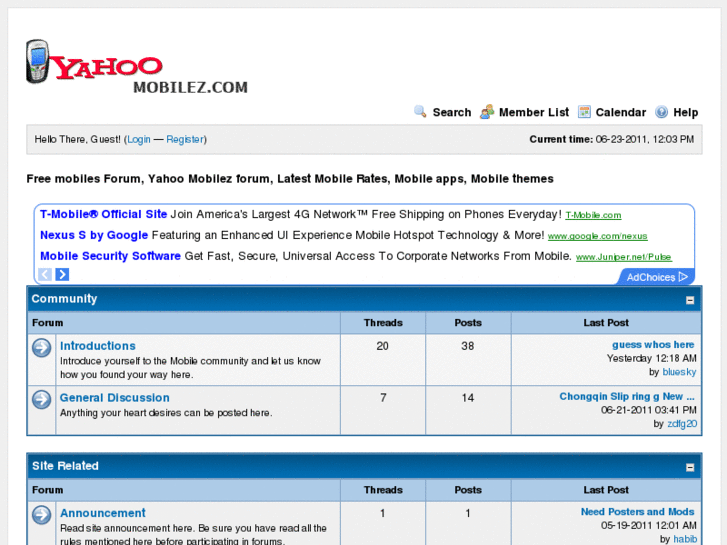Click the Current time text
Image resolution: width=727 pixels, height=545 pixels.
pyautogui.click(x=612, y=139)
